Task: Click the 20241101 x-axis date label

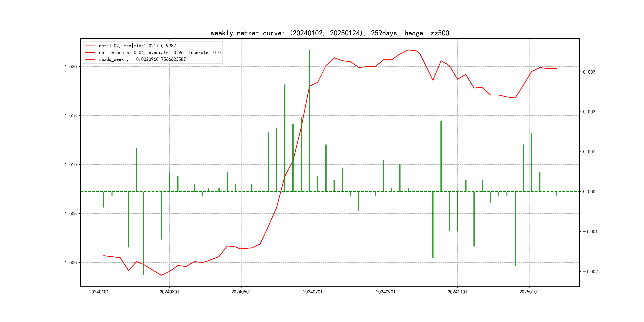Action: point(457,292)
